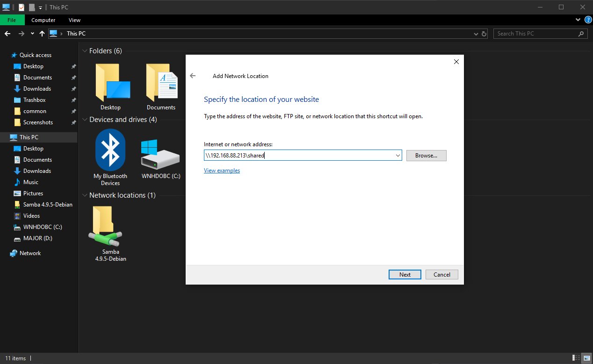The width and height of the screenshot is (593, 364).
Task: Open Trashbox in Quick access
Action: click(x=34, y=100)
